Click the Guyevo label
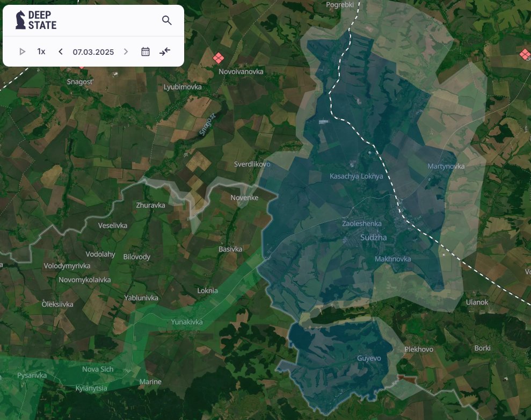Viewport: 531px width, 420px height. (x=369, y=358)
